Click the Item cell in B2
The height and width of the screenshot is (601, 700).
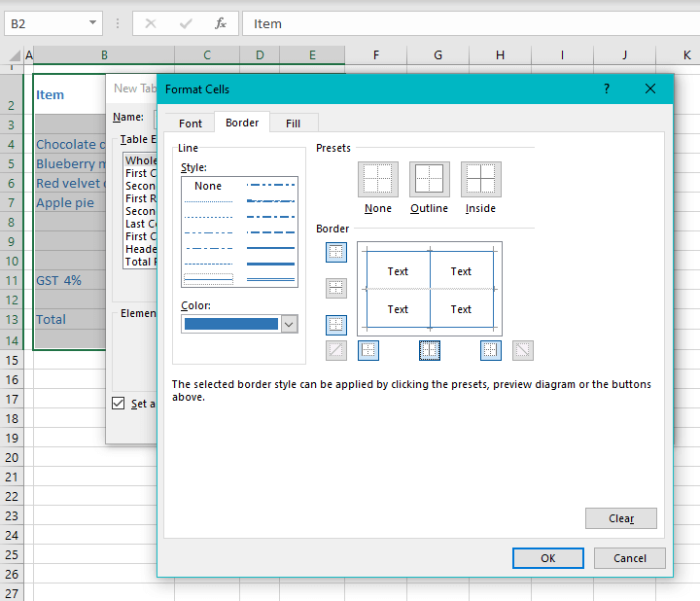pyautogui.click(x=70, y=94)
